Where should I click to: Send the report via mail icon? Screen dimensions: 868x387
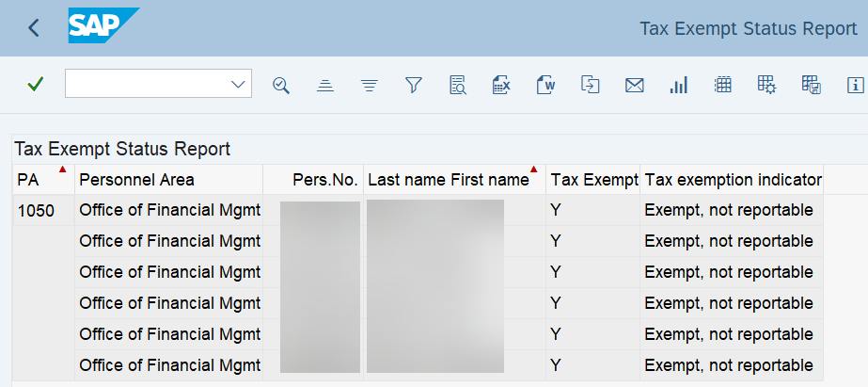point(634,85)
